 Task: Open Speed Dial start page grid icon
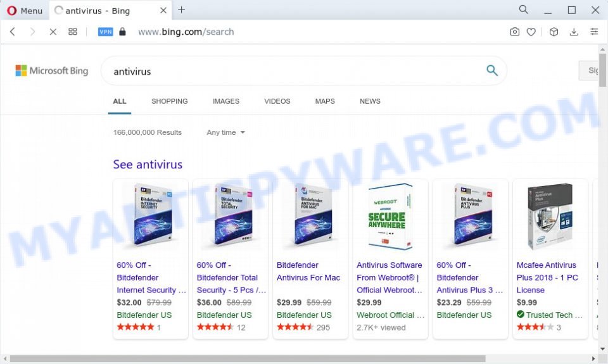tap(72, 32)
